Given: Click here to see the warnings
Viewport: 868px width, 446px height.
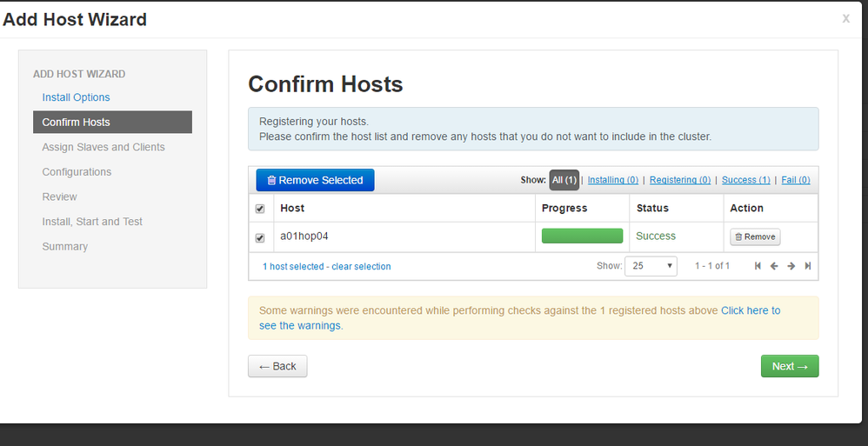Looking at the screenshot, I should point(750,310).
